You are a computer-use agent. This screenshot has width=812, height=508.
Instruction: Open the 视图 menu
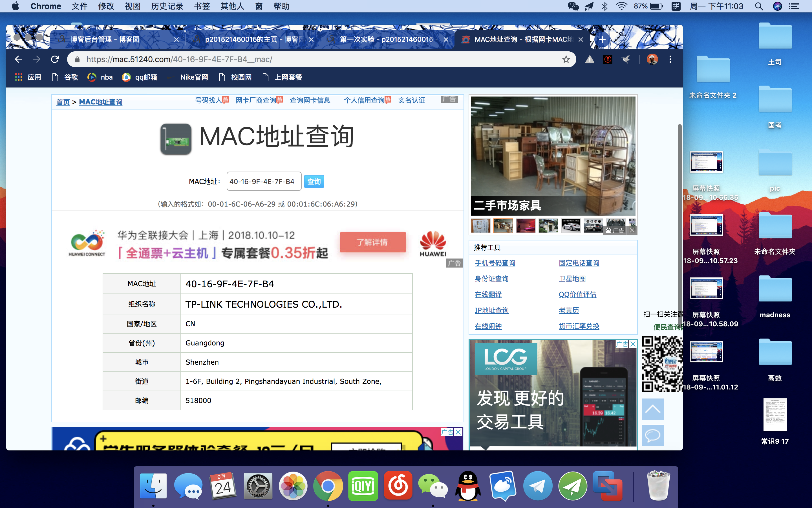tap(132, 6)
